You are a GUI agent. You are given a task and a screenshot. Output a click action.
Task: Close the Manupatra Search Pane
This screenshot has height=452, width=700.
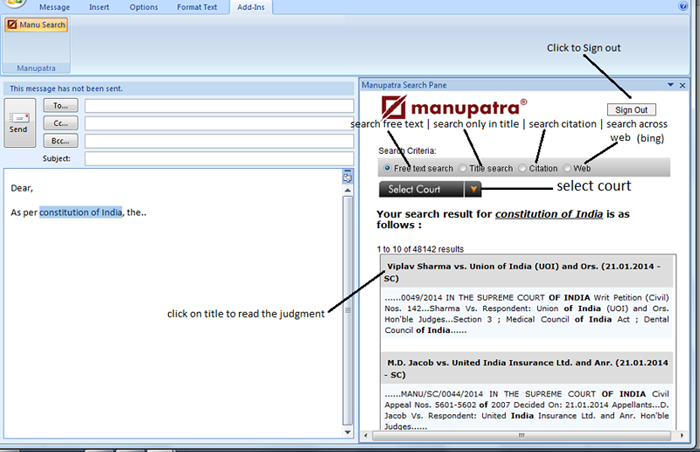683,86
